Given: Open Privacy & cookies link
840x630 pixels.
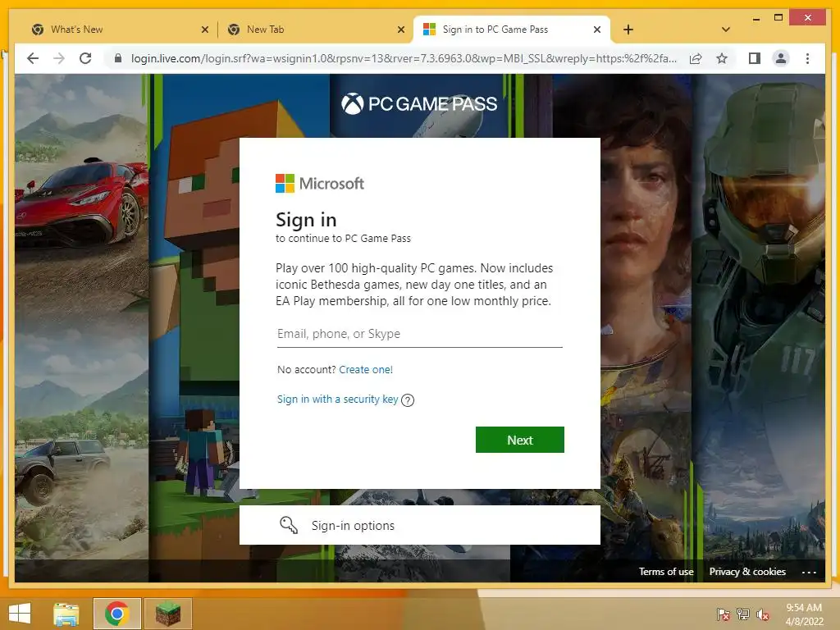Looking at the screenshot, I should [747, 572].
